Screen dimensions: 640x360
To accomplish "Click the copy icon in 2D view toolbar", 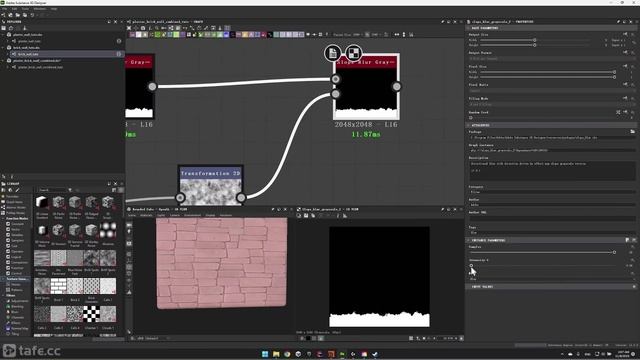I will (x=313, y=216).
